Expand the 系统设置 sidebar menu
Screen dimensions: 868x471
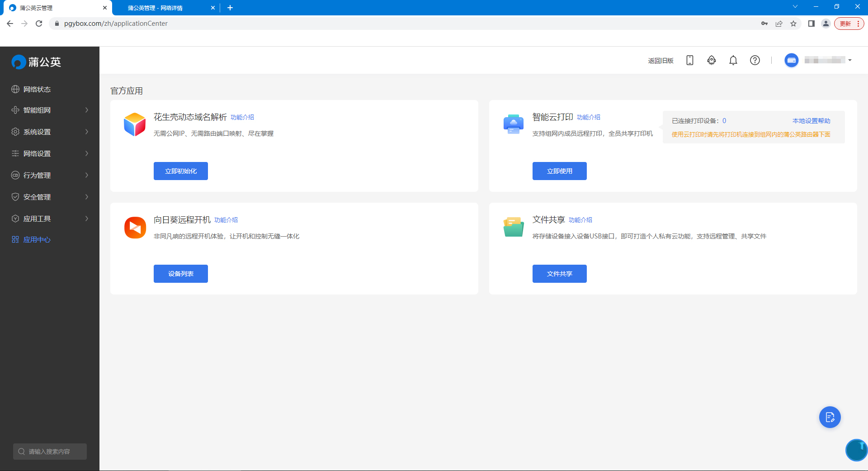tap(50, 132)
